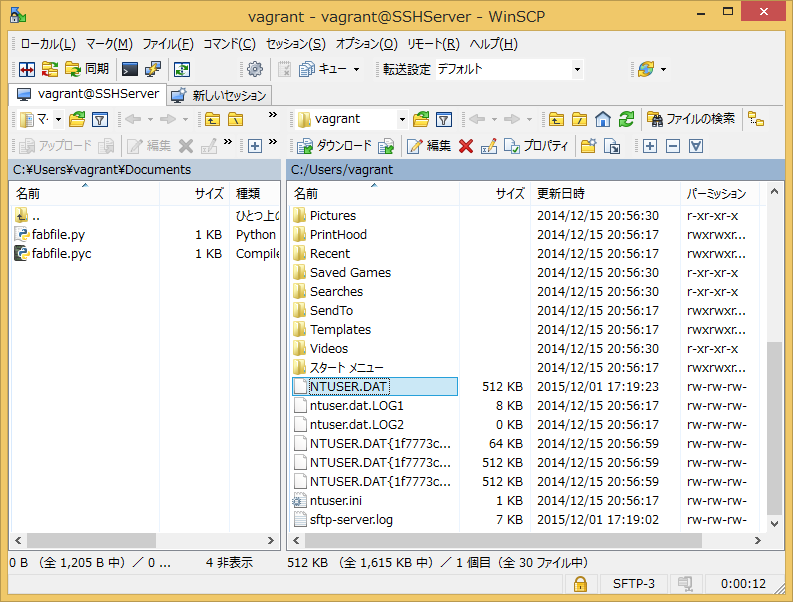Image resolution: width=793 pixels, height=602 pixels.
Task: Click the refresh panels icon in main toolbar
Action: (x=182, y=69)
